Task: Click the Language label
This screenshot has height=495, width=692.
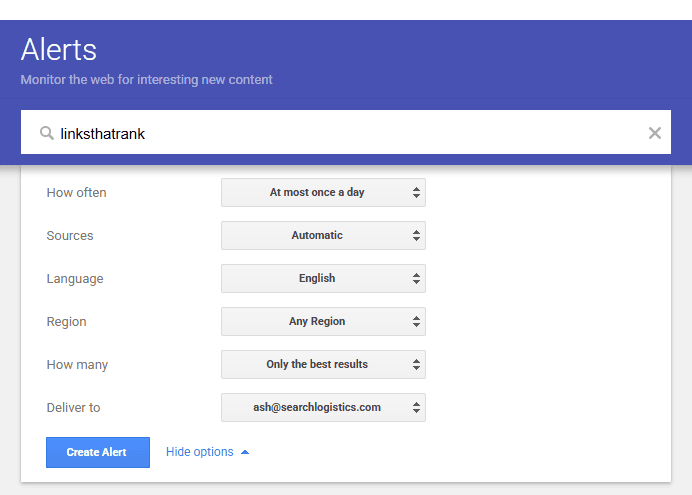Action: (75, 279)
